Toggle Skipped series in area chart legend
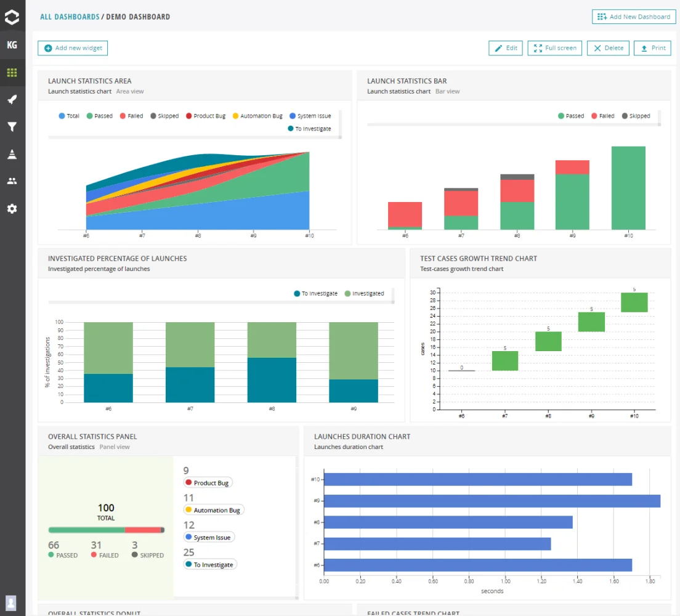 164,116
